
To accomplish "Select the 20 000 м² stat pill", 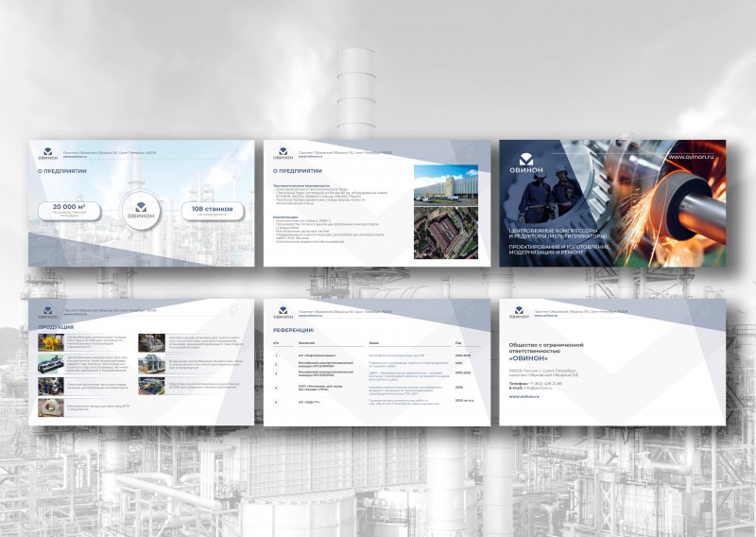I will tap(69, 211).
